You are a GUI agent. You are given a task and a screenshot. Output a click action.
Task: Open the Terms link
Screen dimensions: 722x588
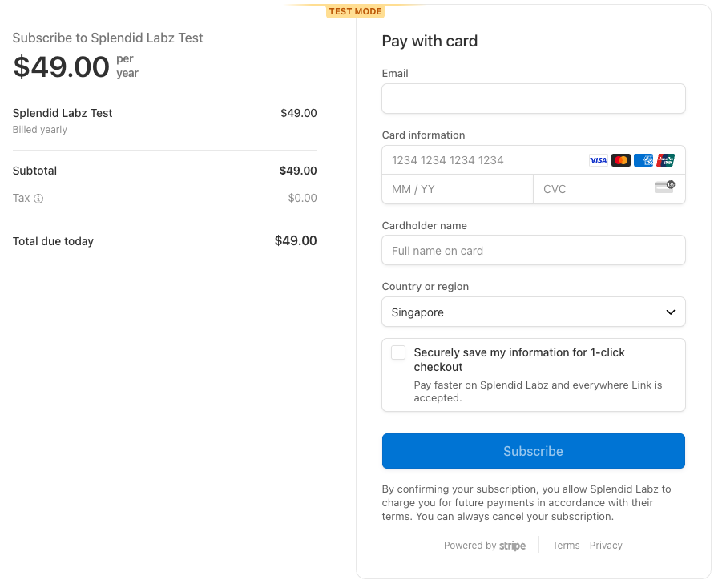coord(566,546)
